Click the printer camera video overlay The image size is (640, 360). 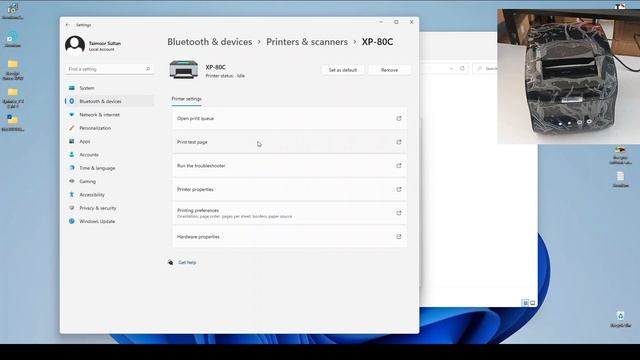pos(569,76)
